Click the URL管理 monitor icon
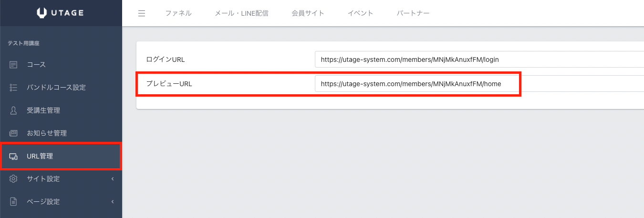This screenshot has height=218, width=644. [13, 156]
